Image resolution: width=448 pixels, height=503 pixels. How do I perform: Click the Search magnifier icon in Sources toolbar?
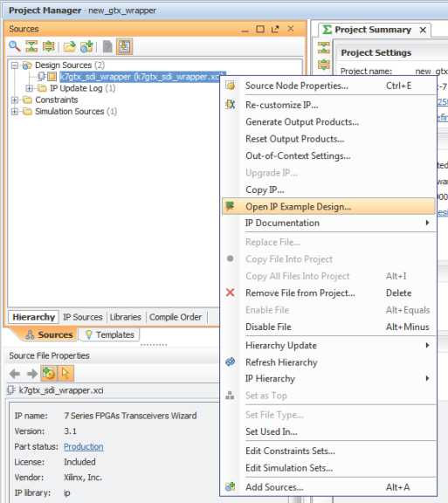[x=15, y=47]
